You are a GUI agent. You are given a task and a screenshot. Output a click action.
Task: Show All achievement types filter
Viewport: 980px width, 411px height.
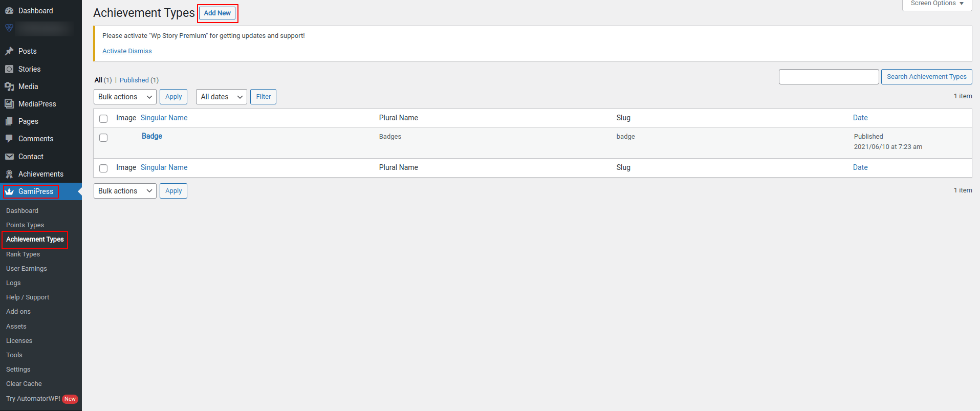(98, 80)
